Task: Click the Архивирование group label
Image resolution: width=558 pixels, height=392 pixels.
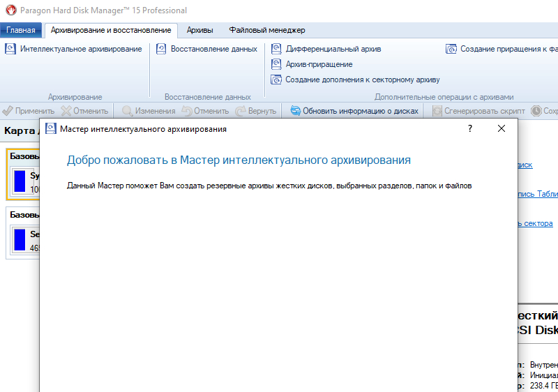Action: 75,97
